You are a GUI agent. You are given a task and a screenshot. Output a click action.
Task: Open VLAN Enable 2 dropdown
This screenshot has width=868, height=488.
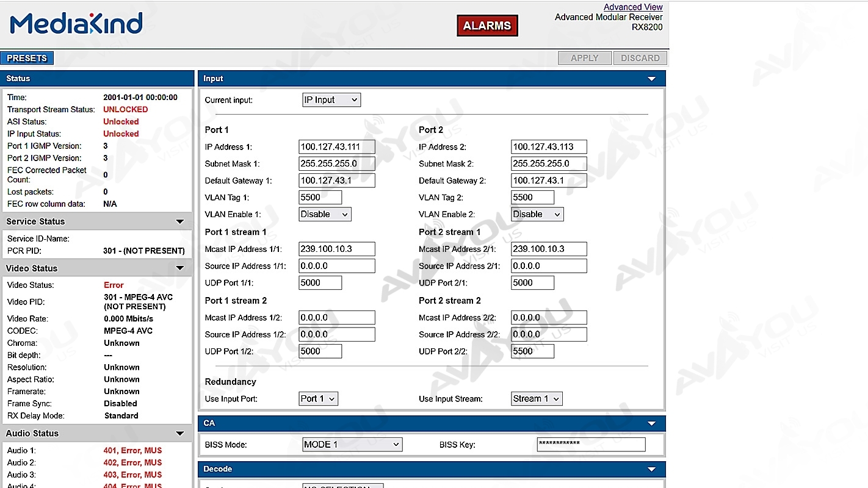coord(537,215)
